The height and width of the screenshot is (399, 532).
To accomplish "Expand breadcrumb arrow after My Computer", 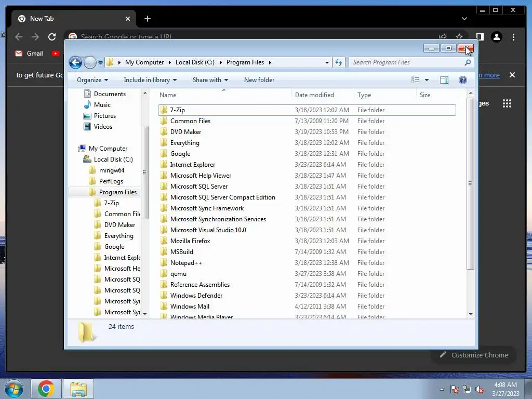I will (x=170, y=62).
